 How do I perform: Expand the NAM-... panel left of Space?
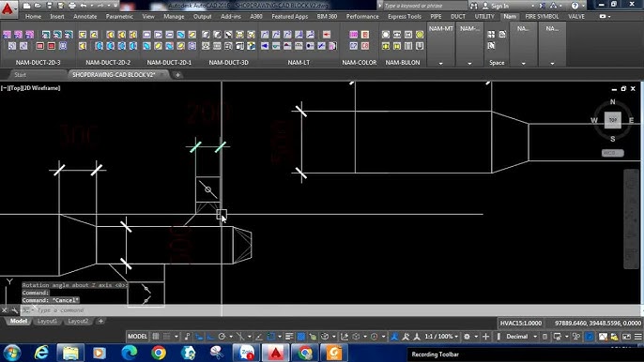click(469, 64)
